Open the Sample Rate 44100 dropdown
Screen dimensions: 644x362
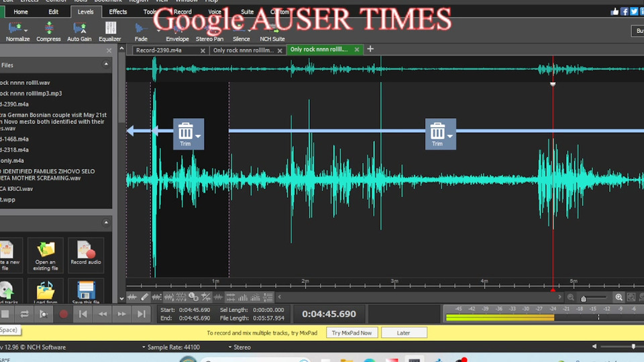[171, 347]
